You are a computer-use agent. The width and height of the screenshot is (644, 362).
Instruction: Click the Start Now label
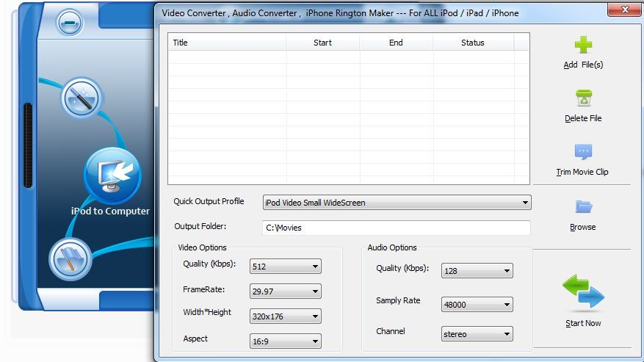(583, 323)
